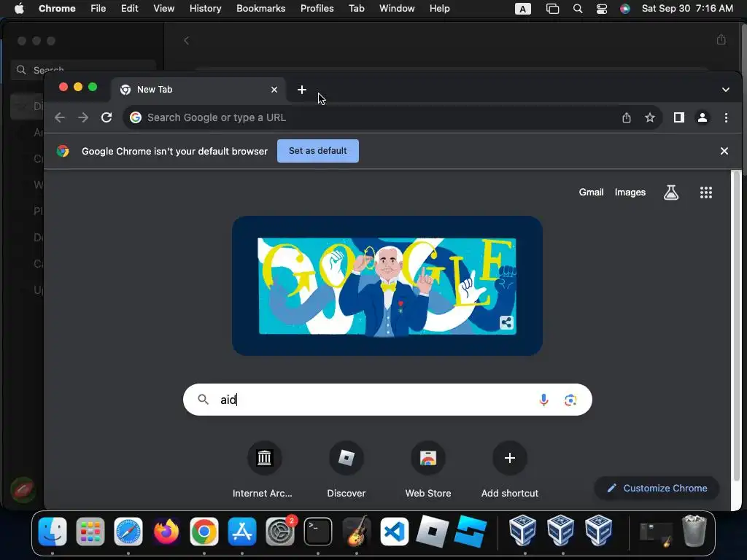
Task: Launch Safari from the Dock
Action: [x=128, y=532]
